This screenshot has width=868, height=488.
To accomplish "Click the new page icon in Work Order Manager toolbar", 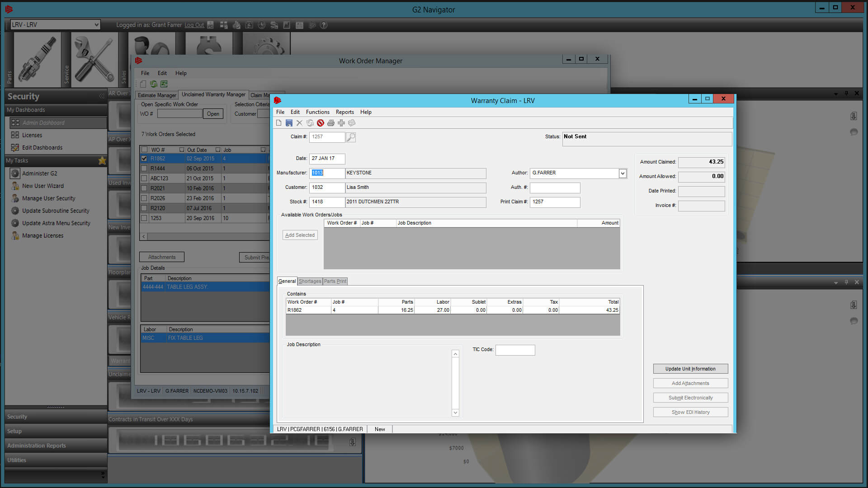I will click(x=143, y=84).
